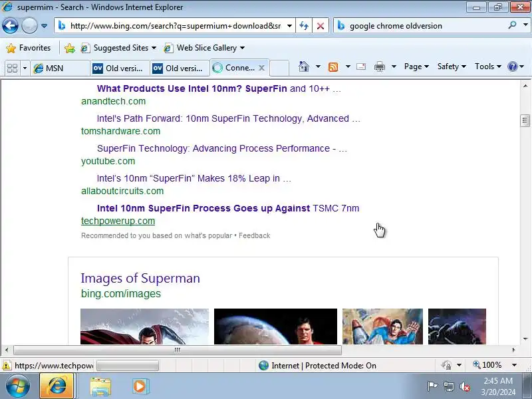The image size is (532, 399).
Task: Open the Tools menu
Action: [x=488, y=66]
